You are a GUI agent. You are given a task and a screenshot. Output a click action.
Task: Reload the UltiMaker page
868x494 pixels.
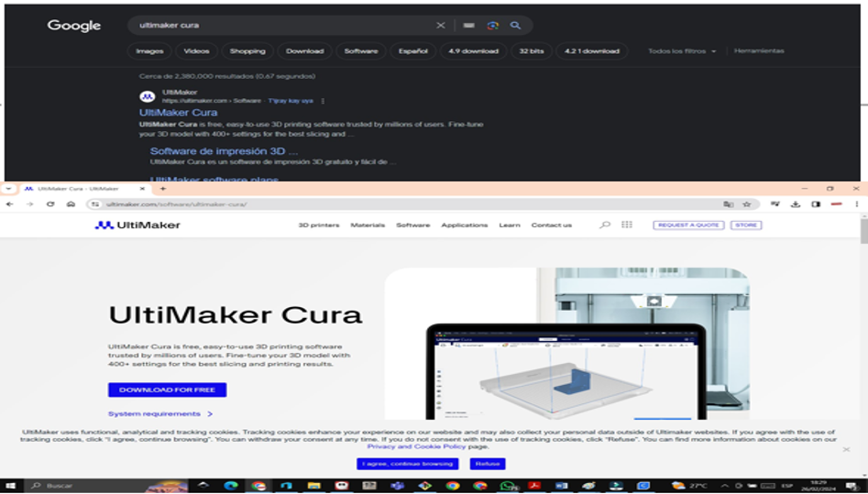pos(50,204)
